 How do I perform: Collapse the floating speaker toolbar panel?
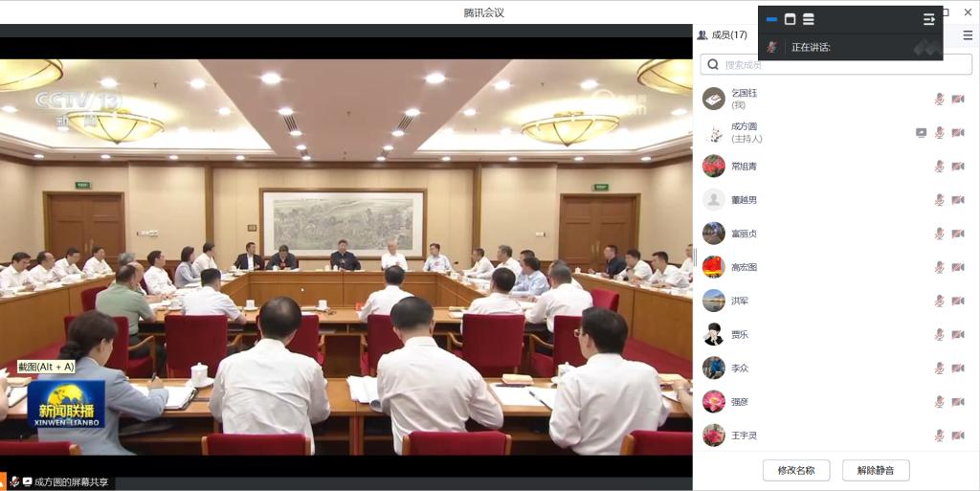pos(928,19)
